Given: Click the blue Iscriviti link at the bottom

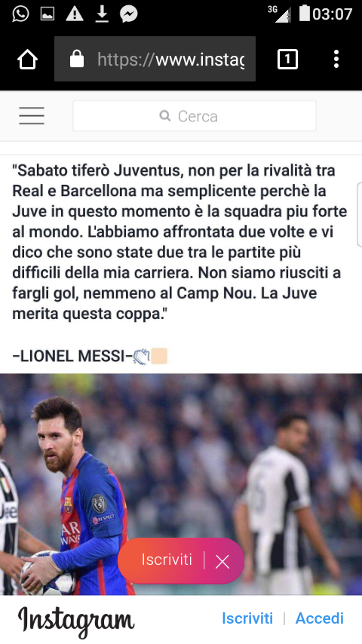Looking at the screenshot, I should (247, 618).
